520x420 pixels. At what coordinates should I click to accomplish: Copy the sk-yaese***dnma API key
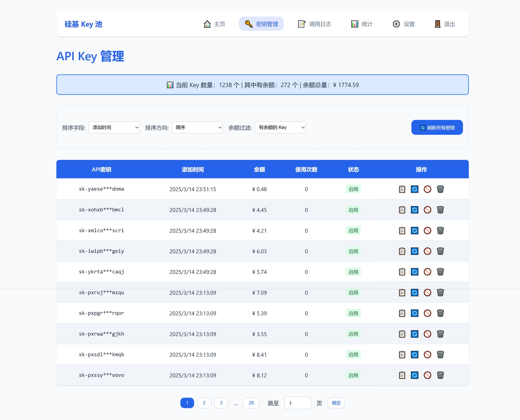[402, 189]
